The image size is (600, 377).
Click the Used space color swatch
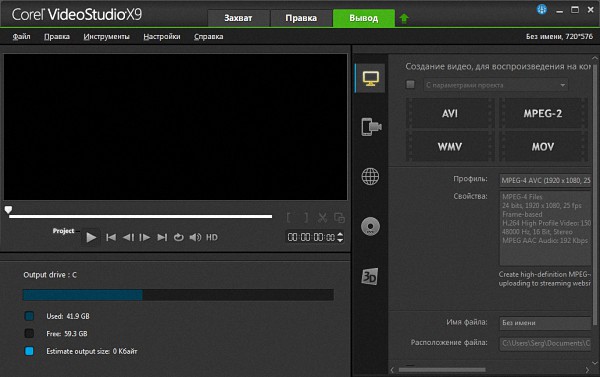click(x=29, y=316)
